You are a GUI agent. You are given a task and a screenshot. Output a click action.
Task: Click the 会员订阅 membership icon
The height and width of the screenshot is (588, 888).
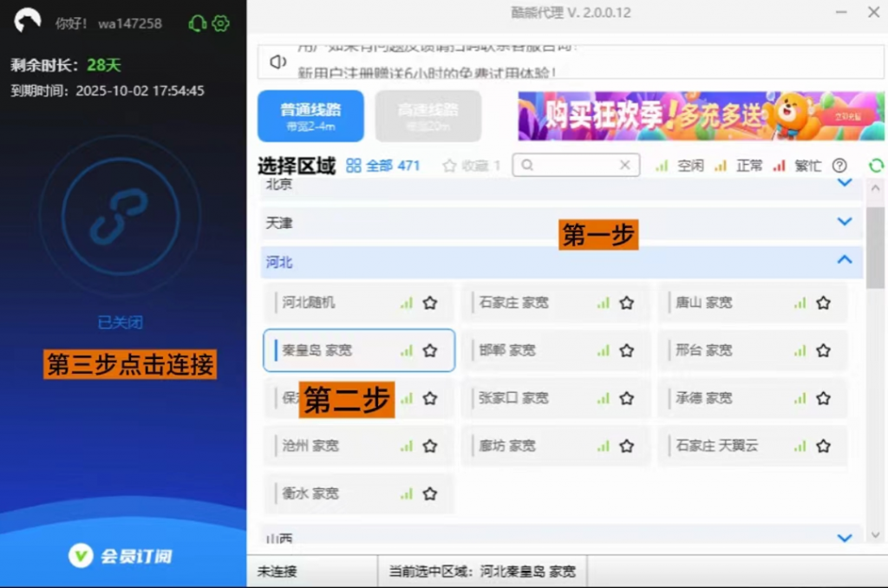[x=81, y=556]
